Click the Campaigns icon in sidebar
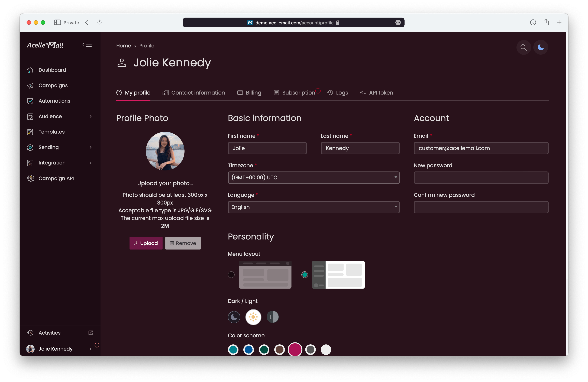This screenshot has width=588, height=382. [30, 85]
